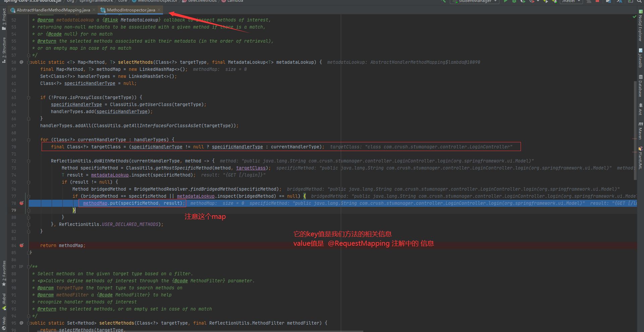
Task: Click the Translate icon in toolbar
Action: (x=619, y=1)
